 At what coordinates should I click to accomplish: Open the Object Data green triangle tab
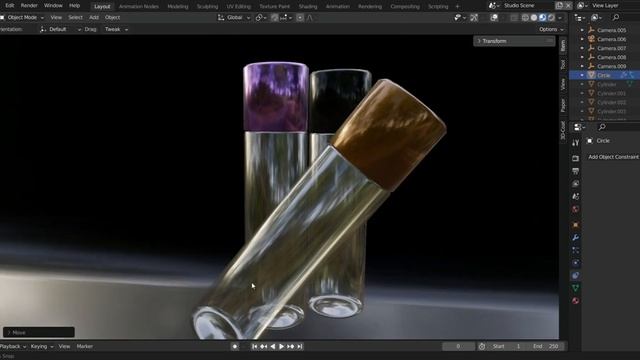[576, 288]
